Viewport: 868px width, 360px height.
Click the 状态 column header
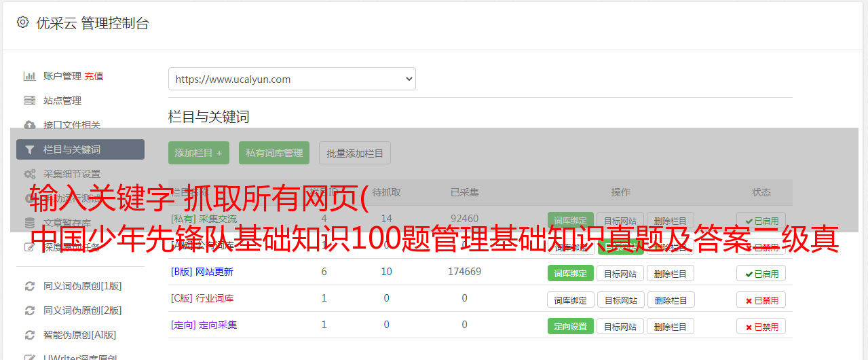(761, 192)
